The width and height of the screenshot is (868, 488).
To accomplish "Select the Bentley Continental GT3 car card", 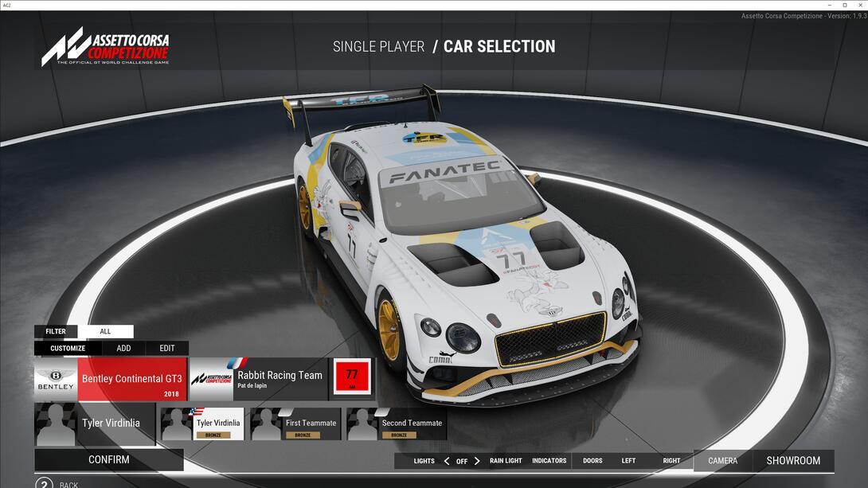I will 111,379.
